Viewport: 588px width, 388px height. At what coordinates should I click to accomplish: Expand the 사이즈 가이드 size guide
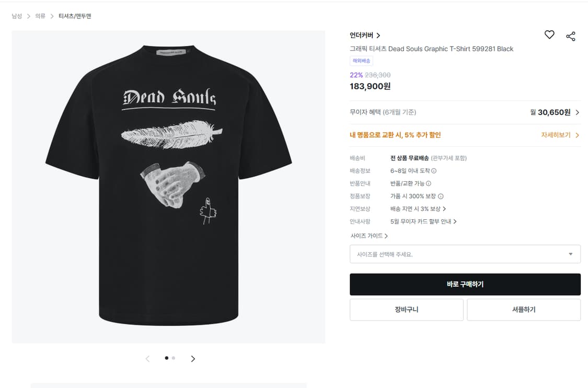[369, 236]
